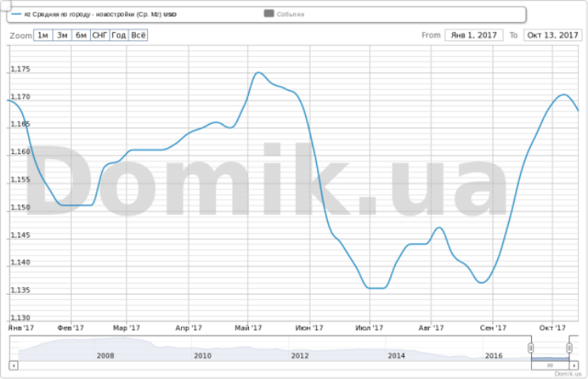Click the Сен '17 axis label

pos(492,328)
